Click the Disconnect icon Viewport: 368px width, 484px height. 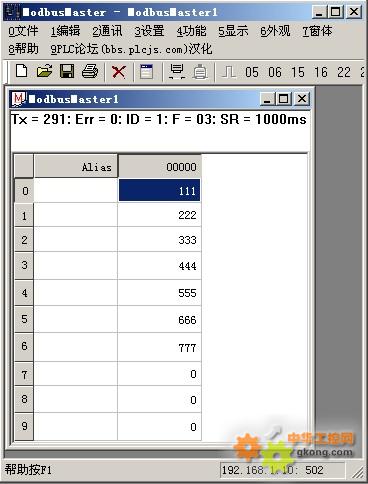point(200,72)
